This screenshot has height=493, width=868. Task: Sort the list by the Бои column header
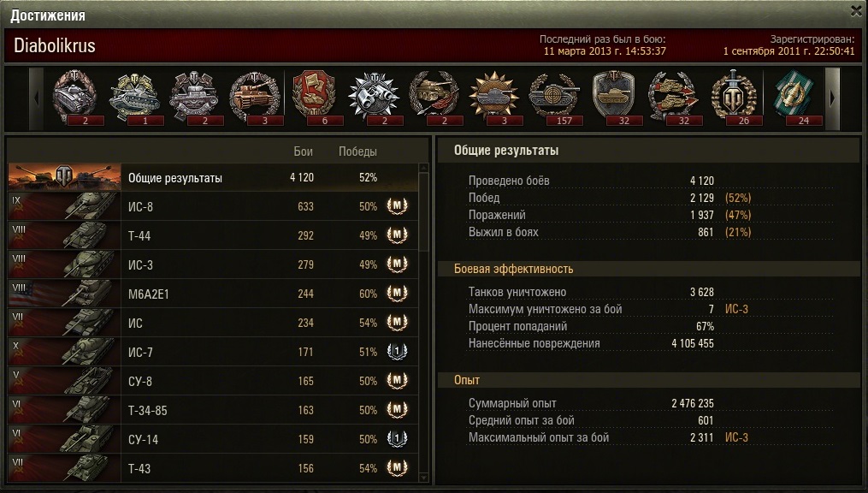click(303, 151)
